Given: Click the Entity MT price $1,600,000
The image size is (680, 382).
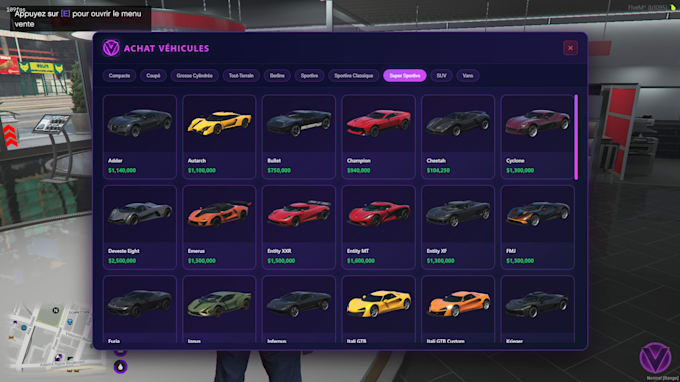Looking at the screenshot, I should 361,261.
